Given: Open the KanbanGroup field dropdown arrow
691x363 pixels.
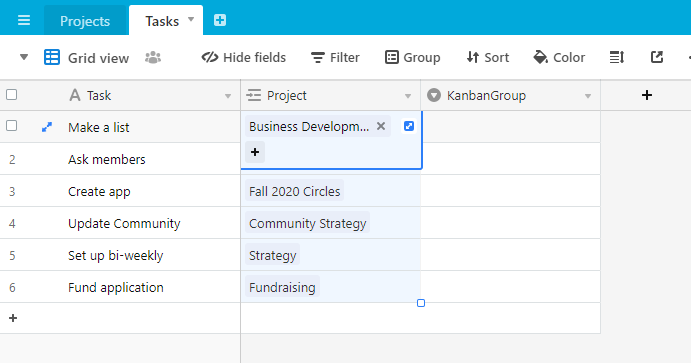Looking at the screenshot, I should (587, 96).
